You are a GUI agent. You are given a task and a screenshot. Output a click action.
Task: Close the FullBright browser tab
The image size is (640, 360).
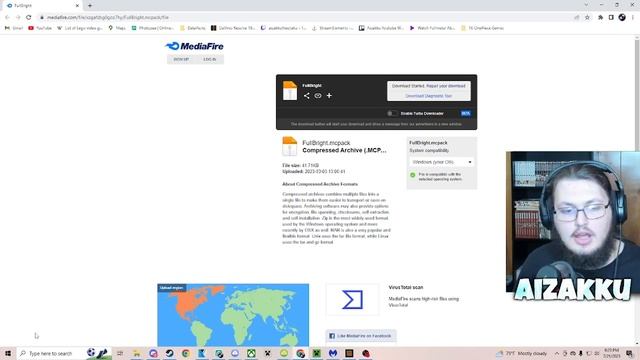(77, 6)
